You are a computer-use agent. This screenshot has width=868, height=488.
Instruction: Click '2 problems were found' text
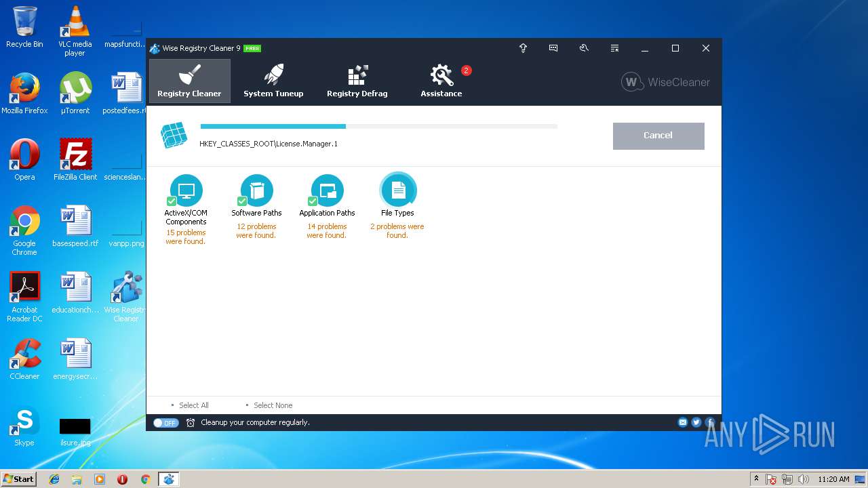pyautogui.click(x=397, y=231)
